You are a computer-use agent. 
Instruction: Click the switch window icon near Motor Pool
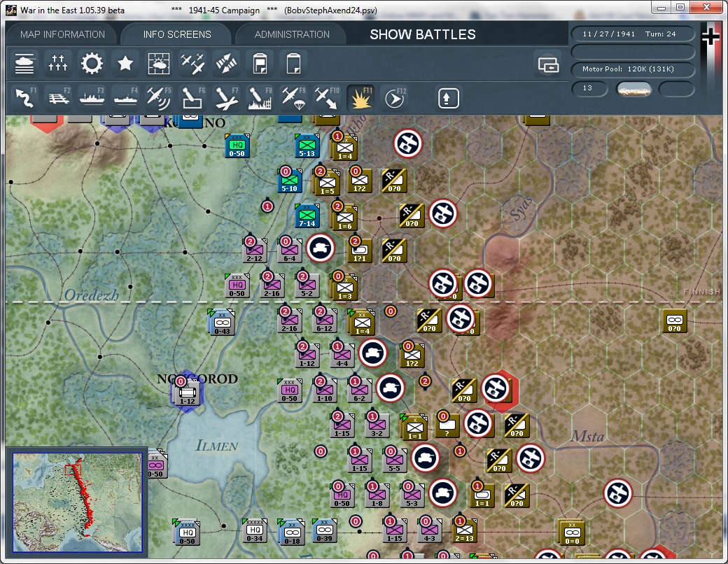tap(548, 65)
